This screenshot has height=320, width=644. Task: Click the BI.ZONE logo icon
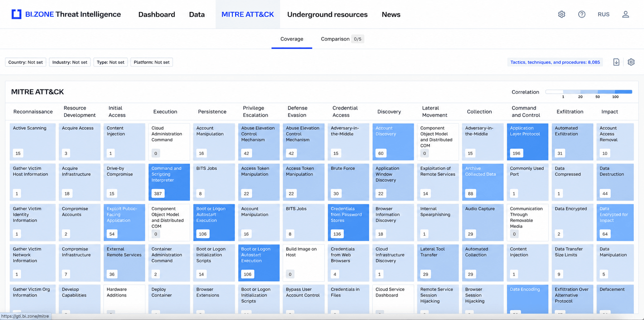16,14
